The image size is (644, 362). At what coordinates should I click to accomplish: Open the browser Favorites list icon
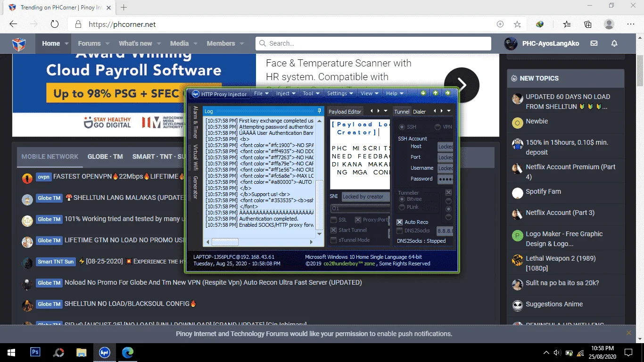pos(567,24)
